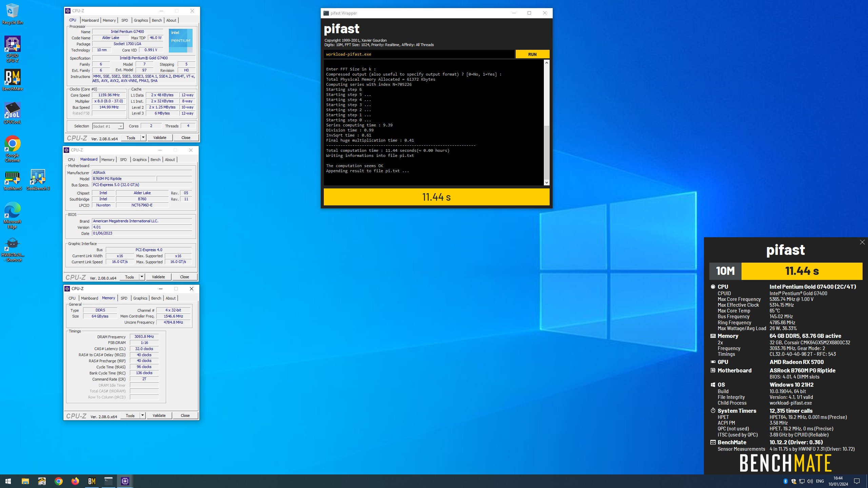Expand Tools dropdown arrow in Mainboard window
868x488 pixels.
click(x=142, y=277)
